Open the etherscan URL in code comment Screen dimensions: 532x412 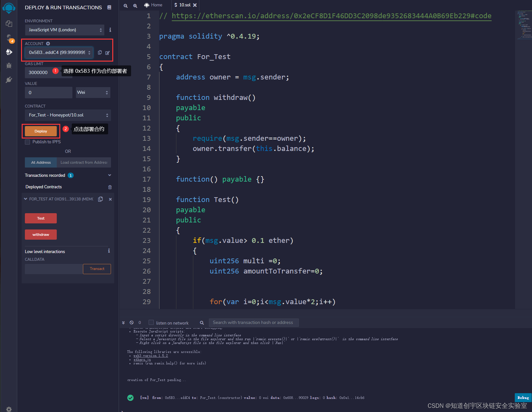pyautogui.click(x=331, y=16)
